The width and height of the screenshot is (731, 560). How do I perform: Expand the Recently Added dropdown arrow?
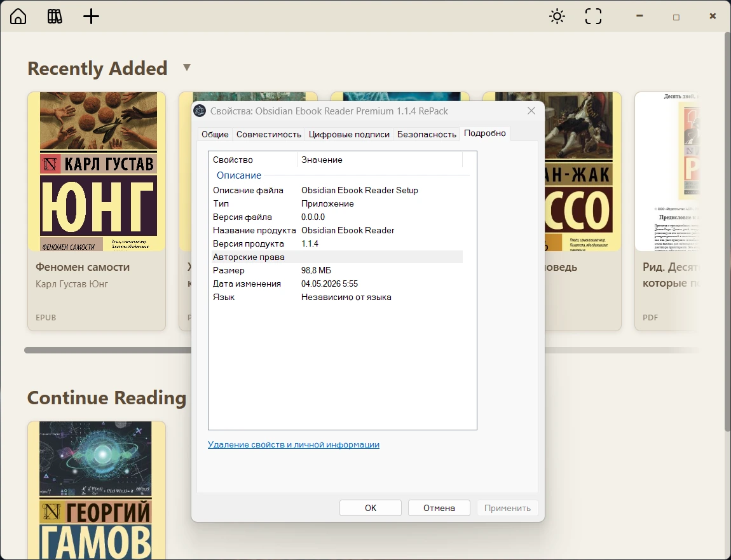186,67
